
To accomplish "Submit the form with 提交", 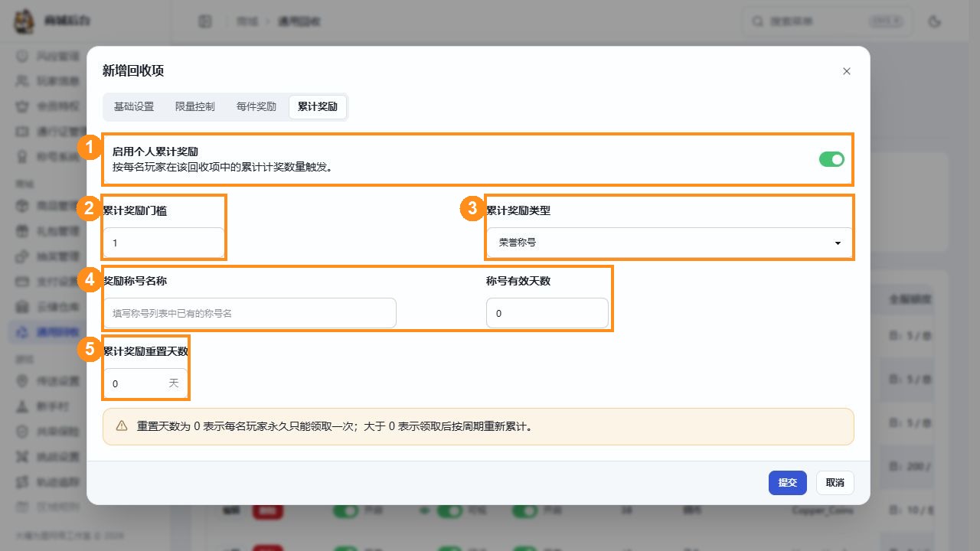I will [x=788, y=483].
